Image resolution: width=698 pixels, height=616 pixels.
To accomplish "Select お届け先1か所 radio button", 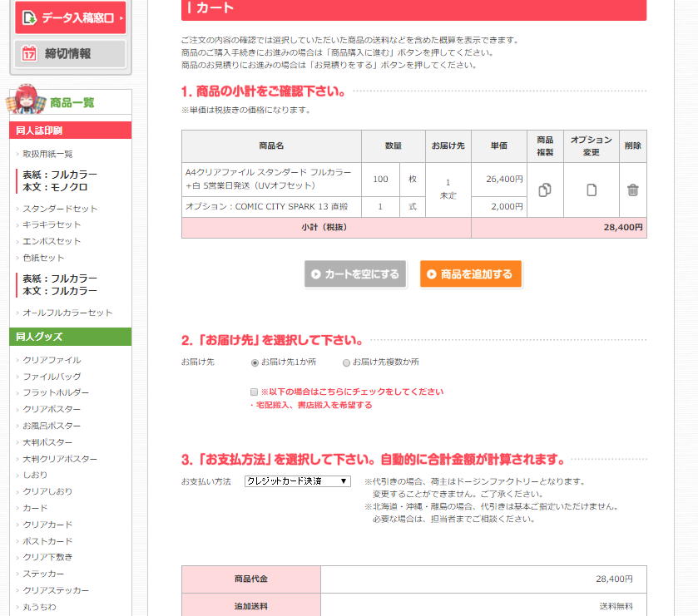I will click(255, 362).
